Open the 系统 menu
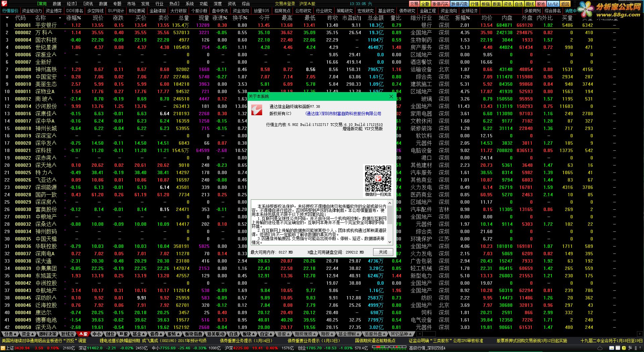The width and height of the screenshot is (644, 352). (190, 4)
